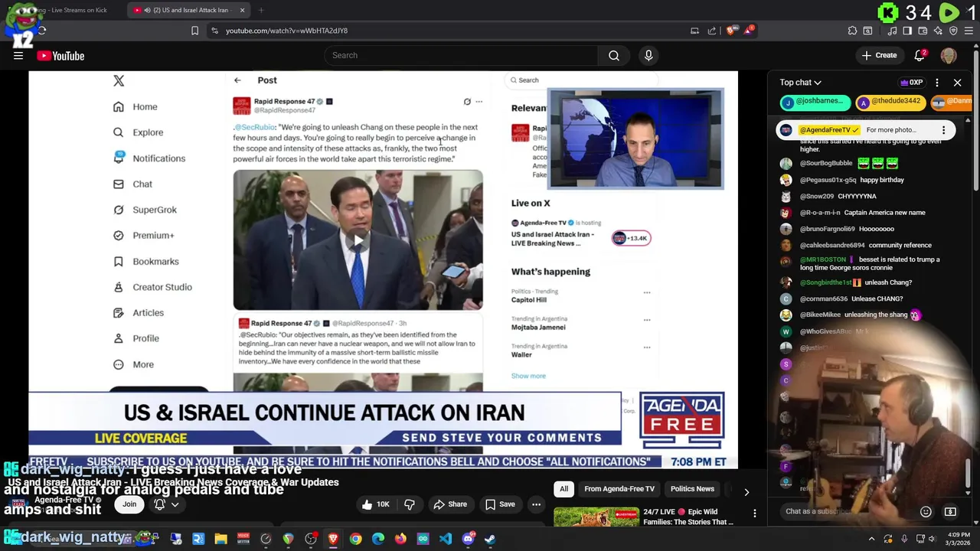Open the channel notification bell dropdown

point(166,504)
